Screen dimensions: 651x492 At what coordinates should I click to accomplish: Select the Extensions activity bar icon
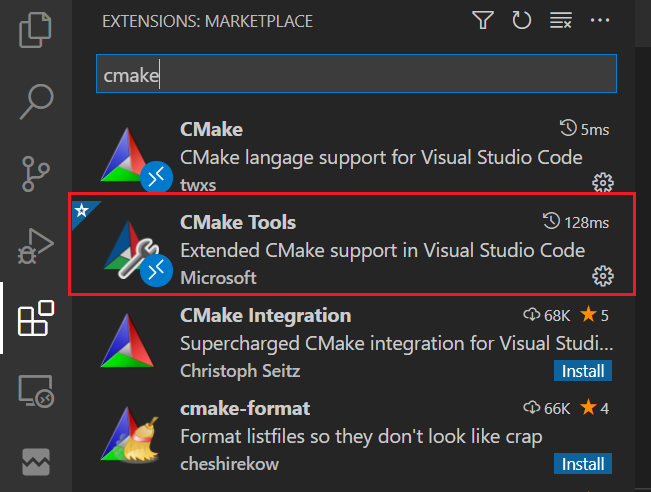[x=36, y=318]
